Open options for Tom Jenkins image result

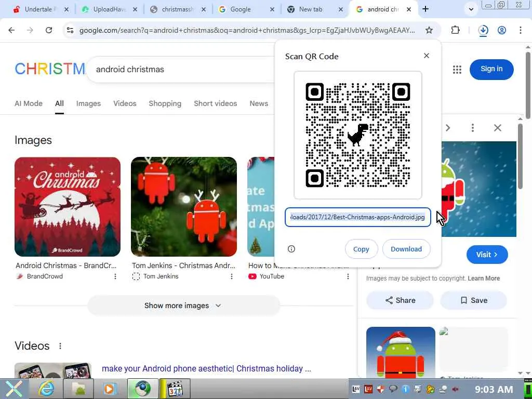click(232, 276)
